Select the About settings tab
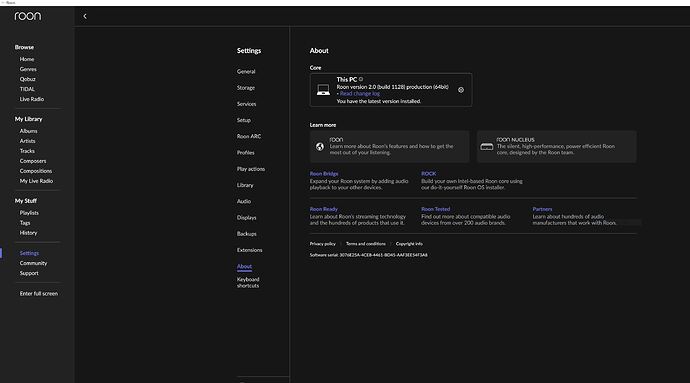The height and width of the screenshot is (383, 690). [244, 266]
